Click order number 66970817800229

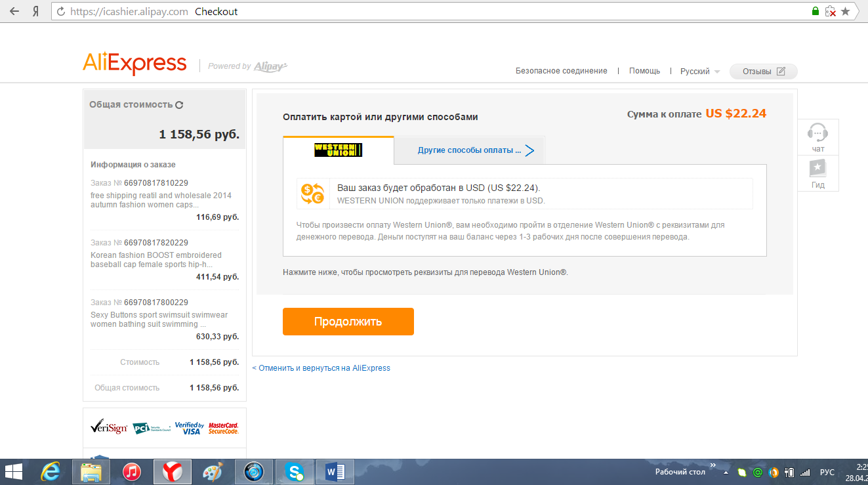tap(156, 303)
